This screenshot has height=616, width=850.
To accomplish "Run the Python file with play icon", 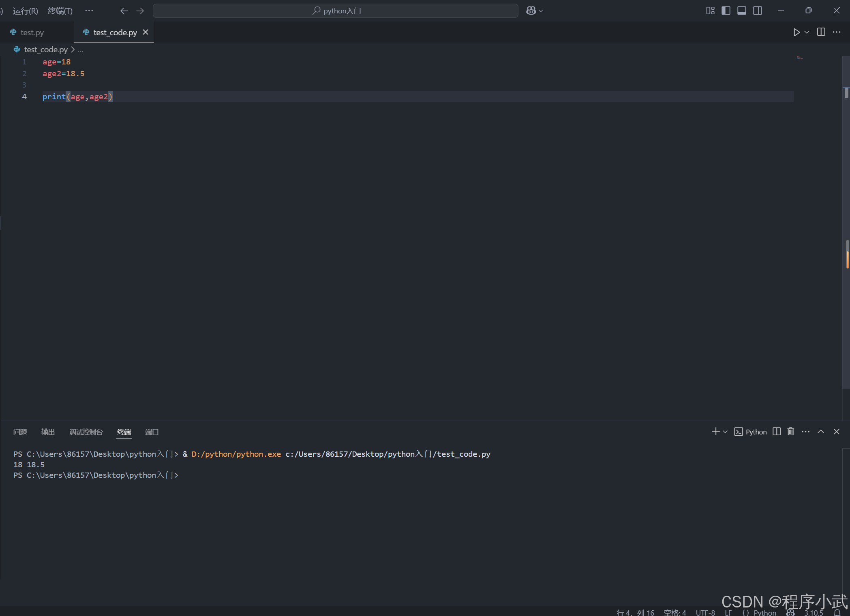I will point(796,32).
